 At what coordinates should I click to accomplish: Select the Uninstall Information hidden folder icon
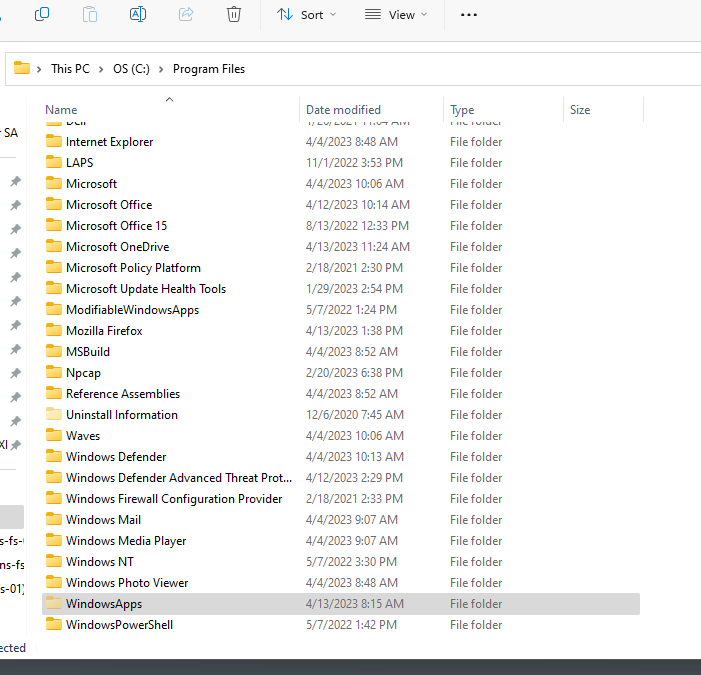54,414
